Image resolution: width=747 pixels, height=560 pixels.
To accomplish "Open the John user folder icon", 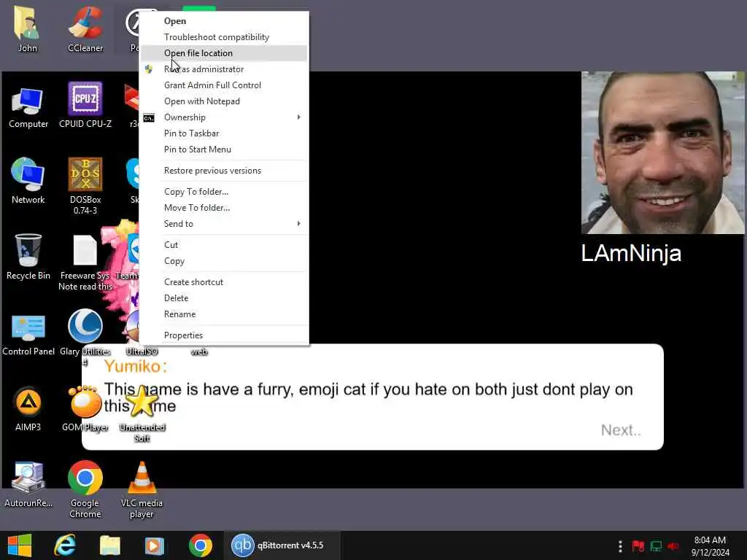I will [x=27, y=28].
